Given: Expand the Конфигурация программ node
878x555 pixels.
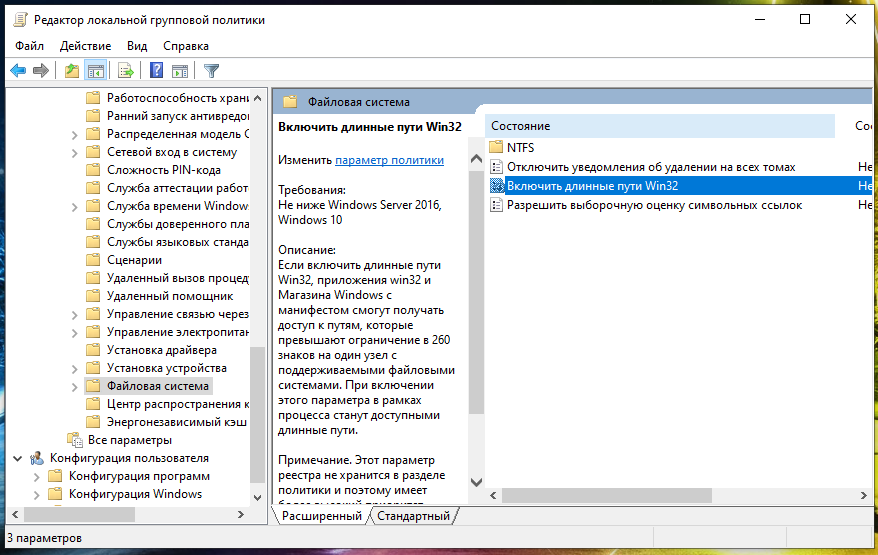Looking at the screenshot, I should point(37,476).
